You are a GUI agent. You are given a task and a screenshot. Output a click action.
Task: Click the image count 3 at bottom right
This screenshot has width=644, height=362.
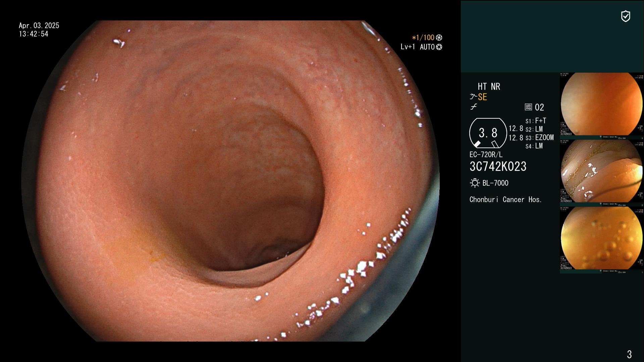pyautogui.click(x=629, y=354)
